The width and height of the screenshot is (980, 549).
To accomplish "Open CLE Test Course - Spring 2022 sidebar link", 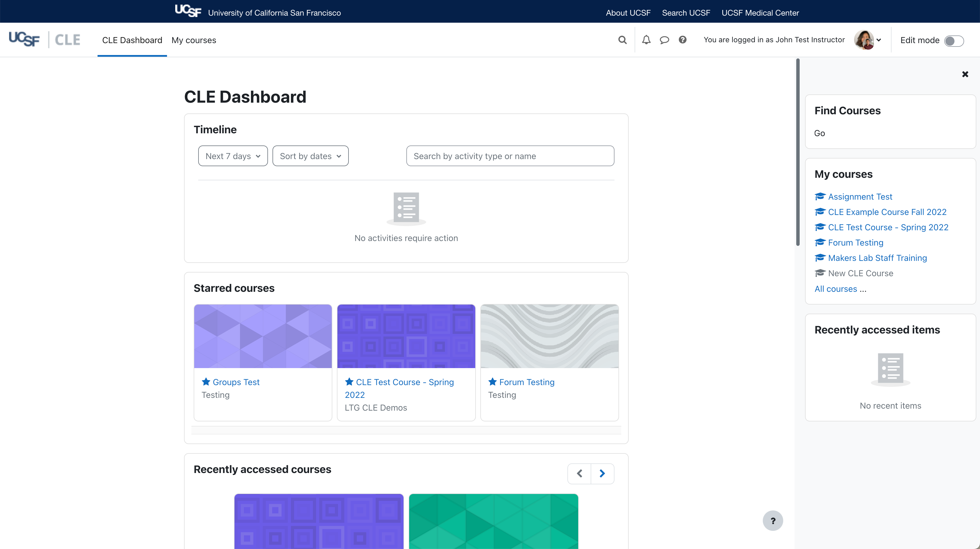I will pos(888,227).
